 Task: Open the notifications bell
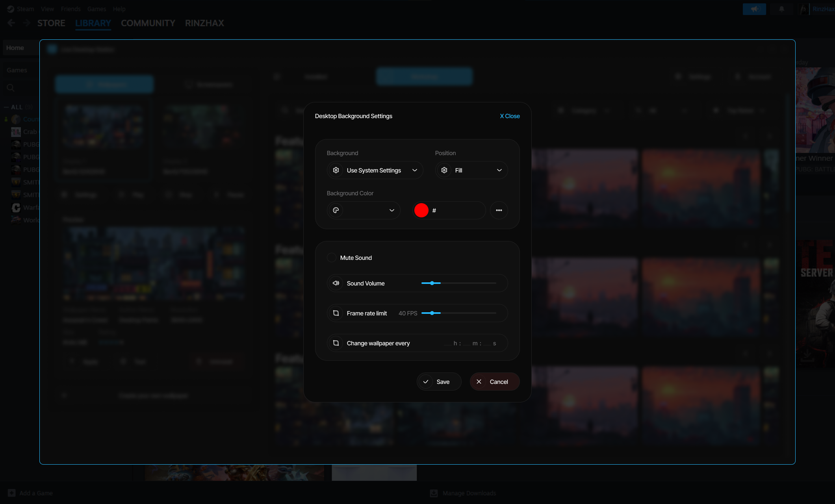(781, 9)
